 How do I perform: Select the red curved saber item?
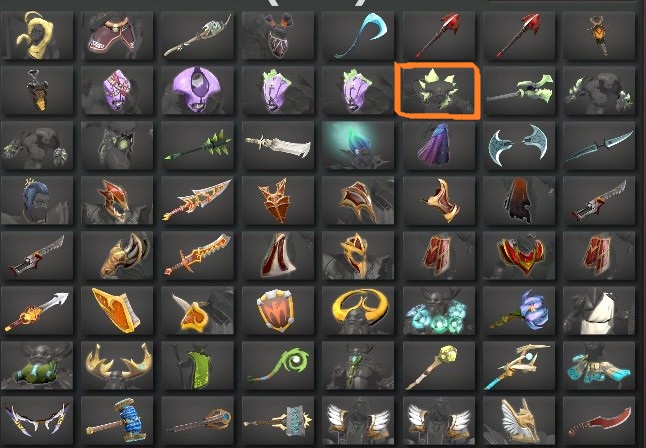click(599, 420)
